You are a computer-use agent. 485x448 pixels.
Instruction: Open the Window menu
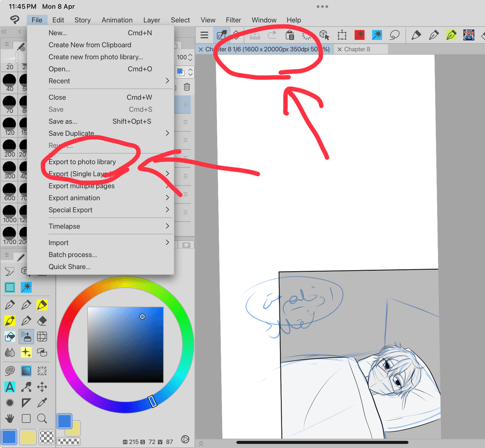click(264, 20)
